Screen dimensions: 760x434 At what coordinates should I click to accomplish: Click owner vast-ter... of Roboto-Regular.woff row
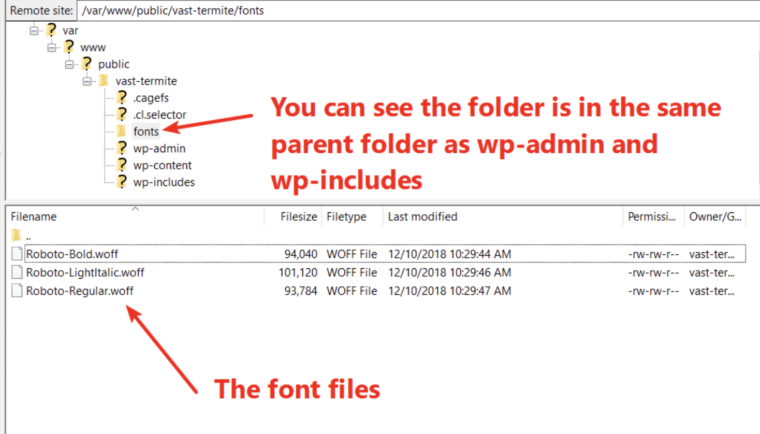pyautogui.click(x=712, y=291)
